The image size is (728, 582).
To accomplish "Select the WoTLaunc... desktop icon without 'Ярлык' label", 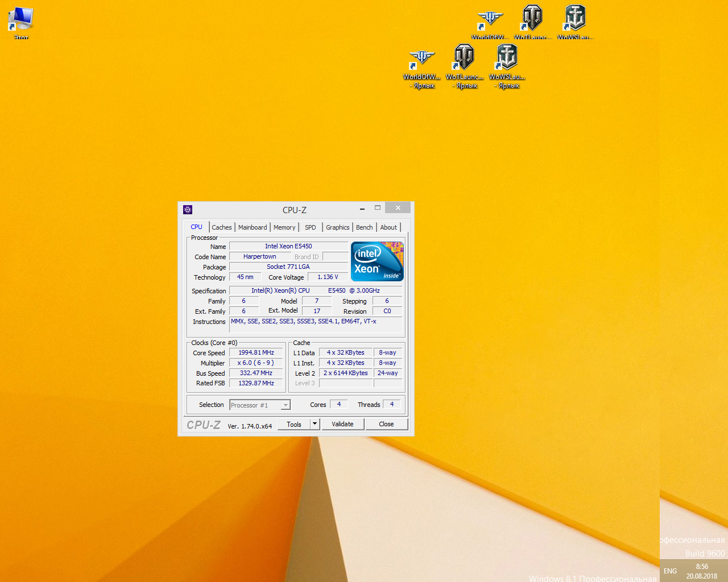I will click(532, 22).
